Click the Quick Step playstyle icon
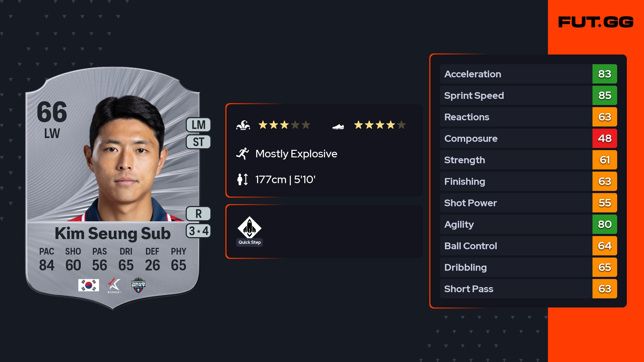This screenshot has width=644, height=362. point(250,228)
